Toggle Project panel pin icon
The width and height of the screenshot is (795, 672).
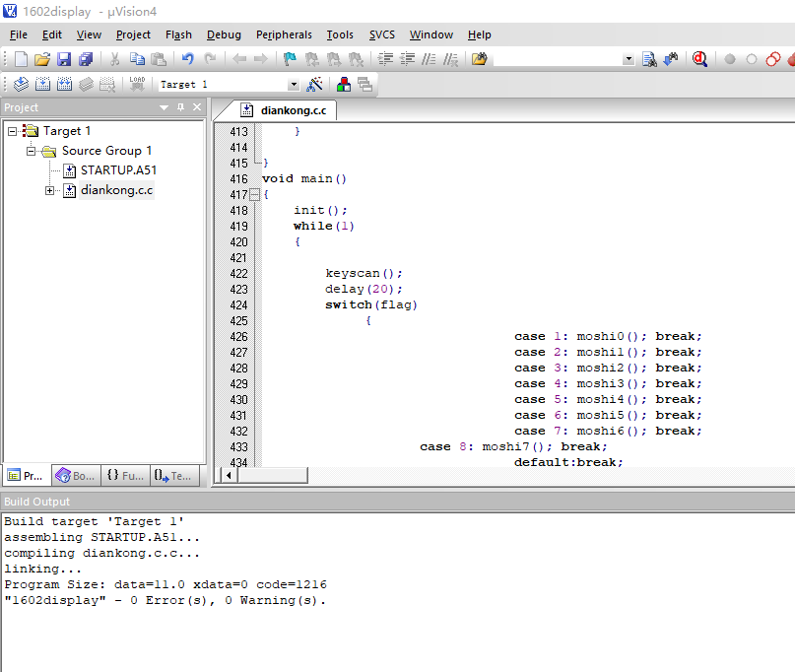(x=180, y=107)
